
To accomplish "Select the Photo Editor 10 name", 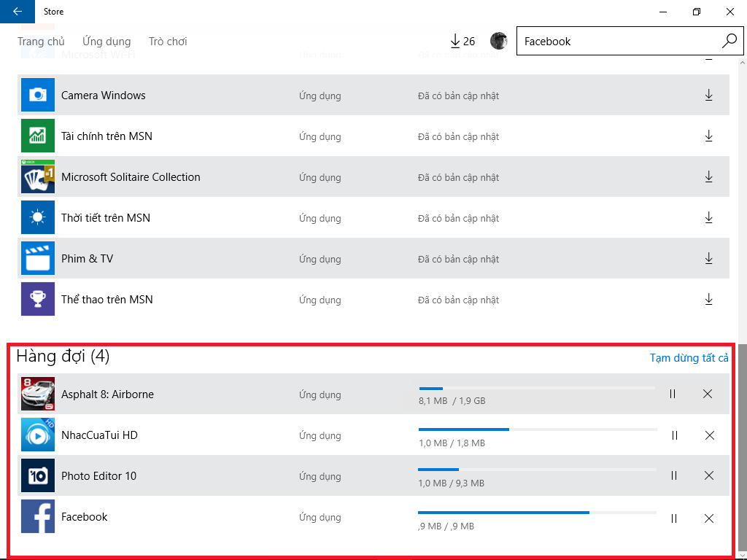I will pos(98,475).
